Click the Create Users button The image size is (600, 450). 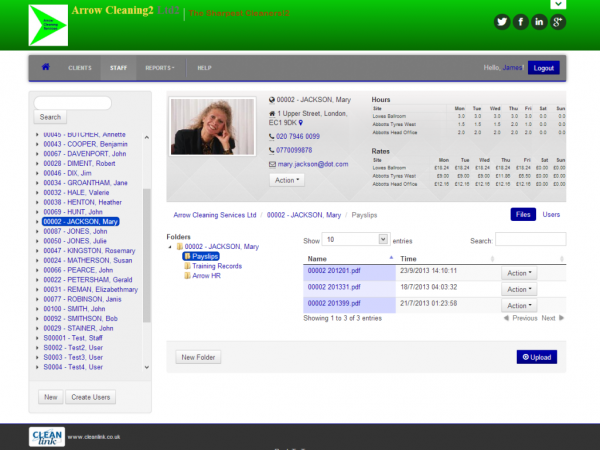point(91,397)
